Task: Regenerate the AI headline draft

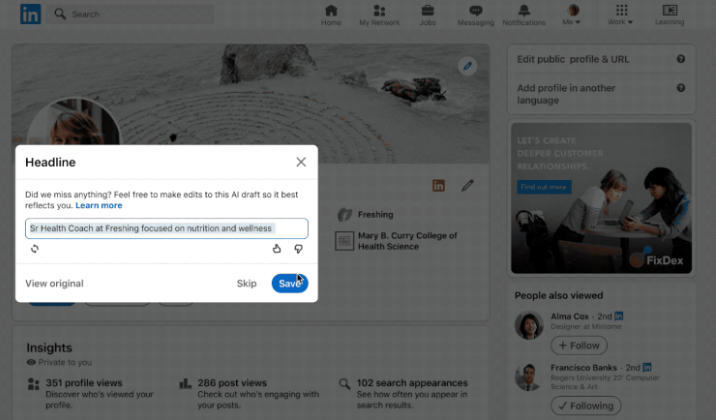Action: pyautogui.click(x=35, y=249)
